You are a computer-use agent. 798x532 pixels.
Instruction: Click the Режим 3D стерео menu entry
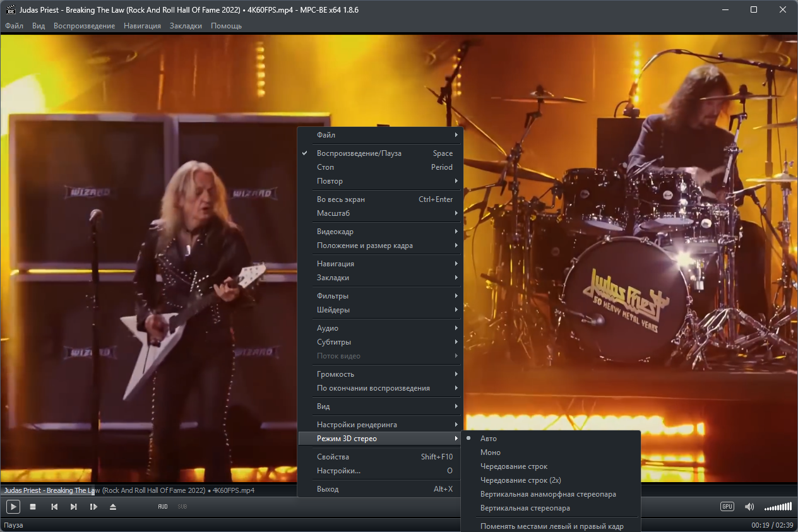[381, 439]
